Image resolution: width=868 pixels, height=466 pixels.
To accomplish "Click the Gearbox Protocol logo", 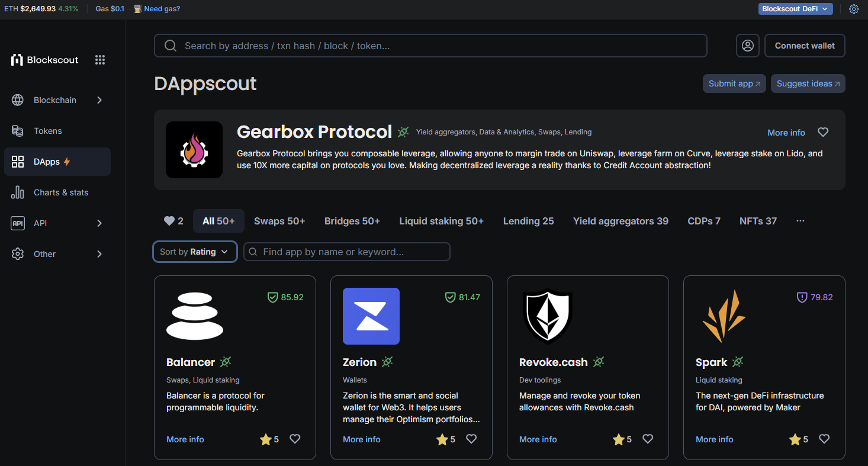I will [194, 150].
